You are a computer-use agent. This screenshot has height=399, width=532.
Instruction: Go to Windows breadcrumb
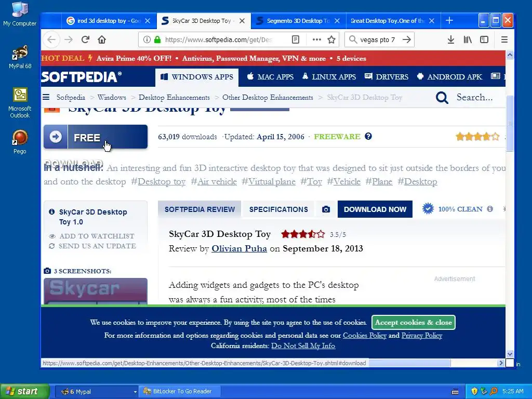(x=112, y=97)
